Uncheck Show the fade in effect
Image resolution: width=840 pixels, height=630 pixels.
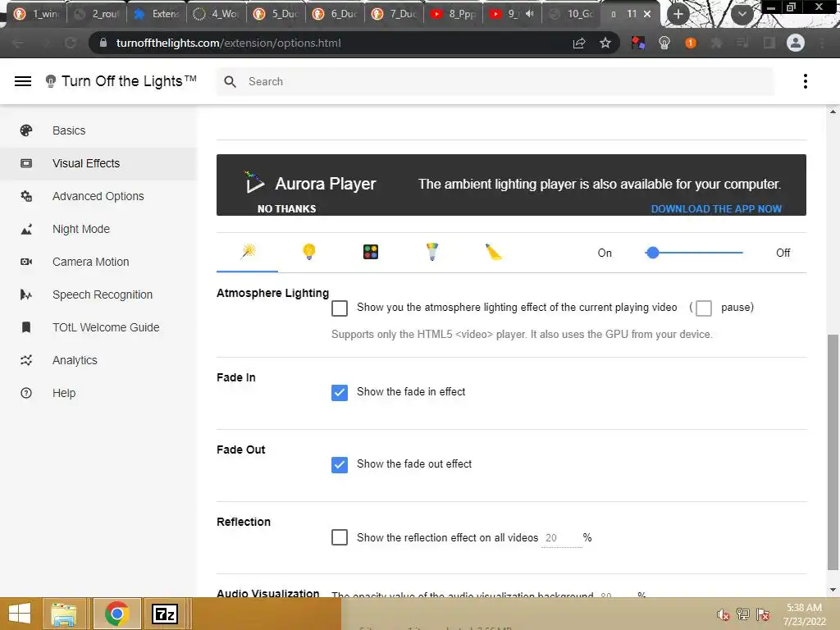(339, 393)
